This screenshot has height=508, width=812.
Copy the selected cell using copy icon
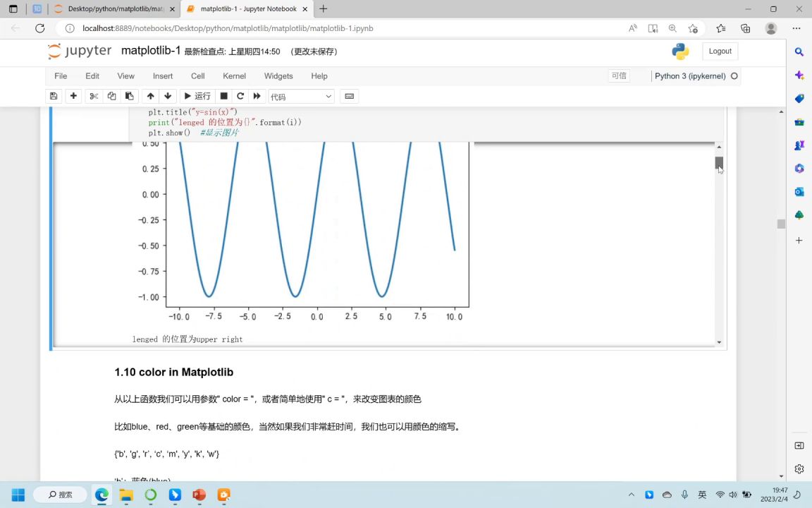(111, 96)
